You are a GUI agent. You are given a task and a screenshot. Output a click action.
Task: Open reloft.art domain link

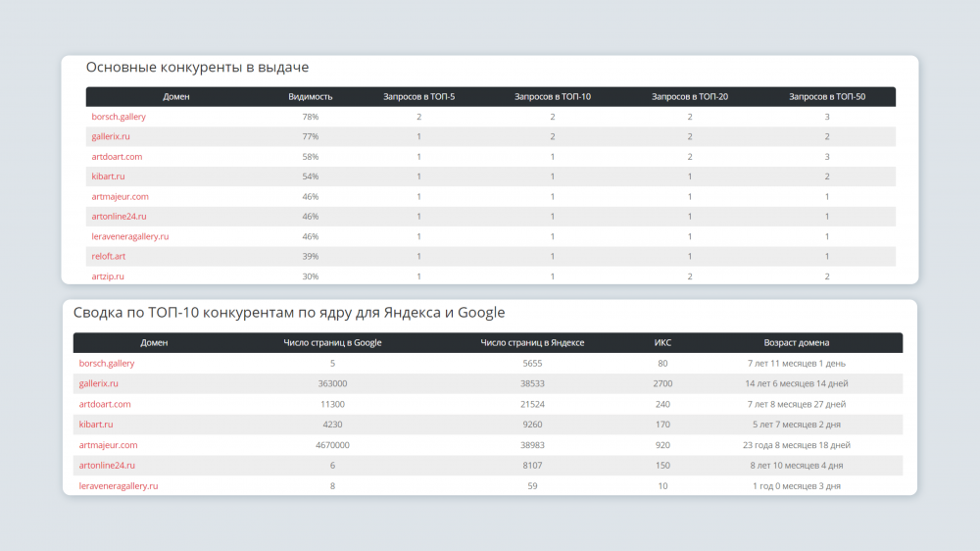[109, 257]
